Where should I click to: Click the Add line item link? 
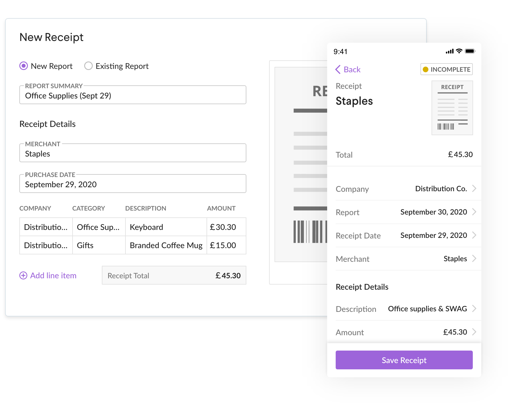[x=53, y=275]
